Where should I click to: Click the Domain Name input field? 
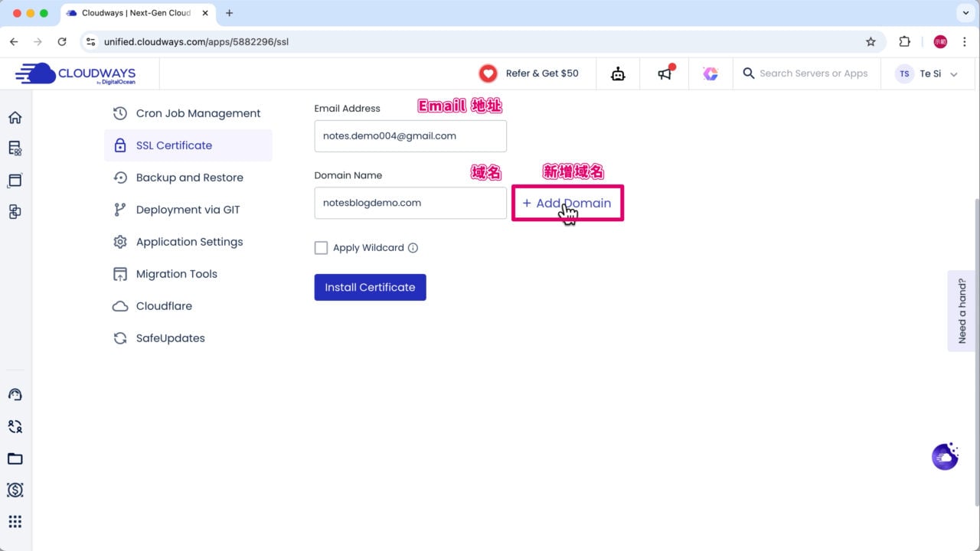tap(410, 203)
